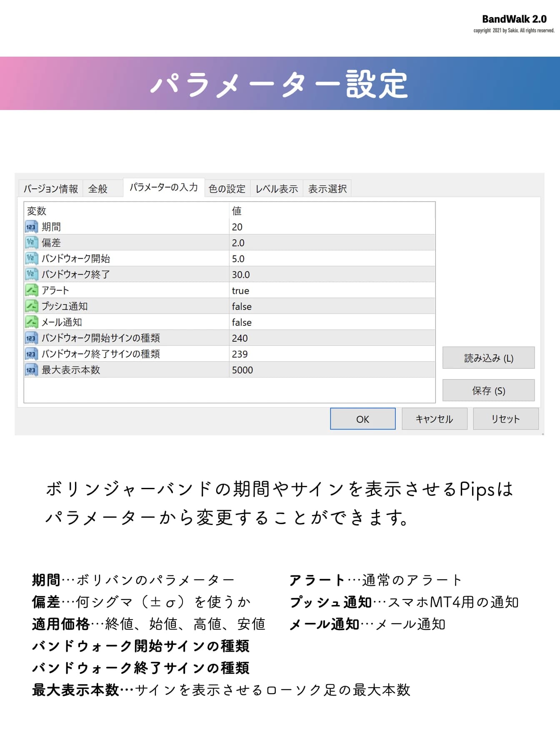560x750 pixels.
Task: Select the バンドウォーク終了サインの種類 label
Action: point(101,354)
